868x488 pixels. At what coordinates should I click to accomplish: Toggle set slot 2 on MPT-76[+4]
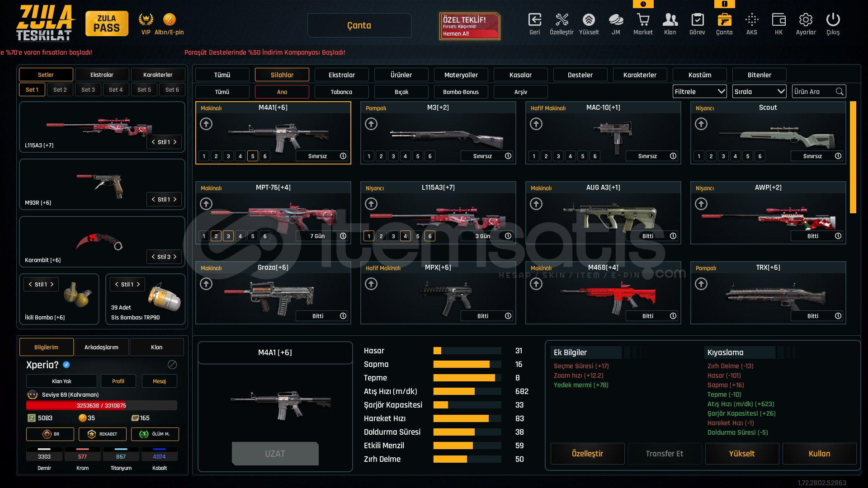[216, 236]
